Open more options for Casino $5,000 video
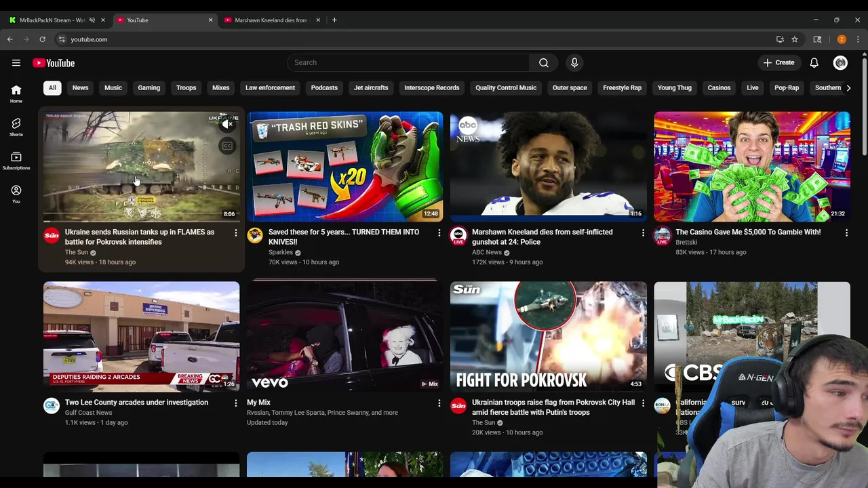 (x=846, y=232)
